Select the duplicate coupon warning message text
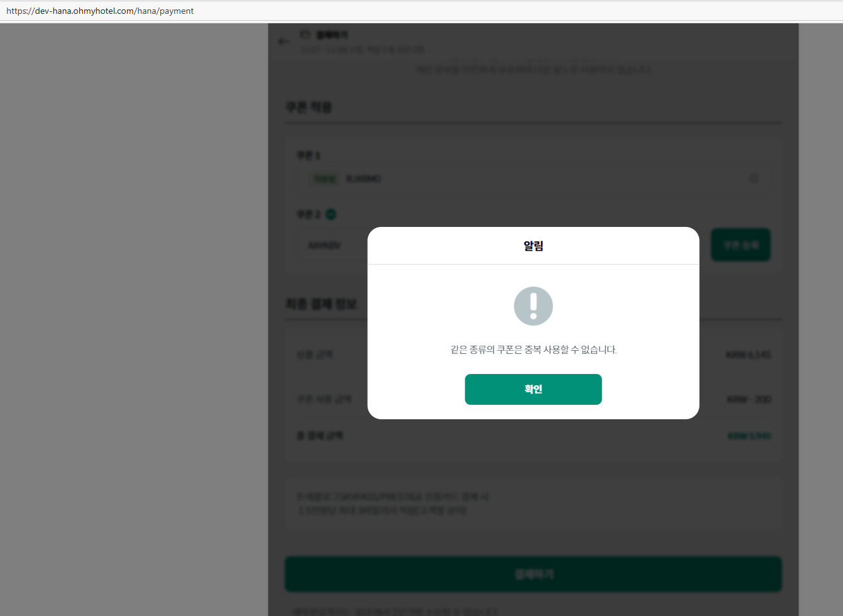The height and width of the screenshot is (616, 843). point(533,349)
